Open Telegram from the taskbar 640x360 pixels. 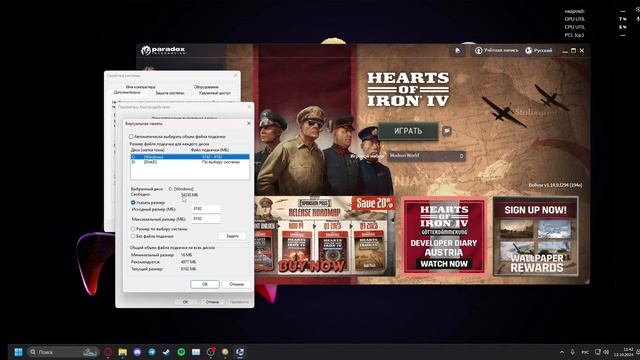pyautogui.click(x=152, y=352)
